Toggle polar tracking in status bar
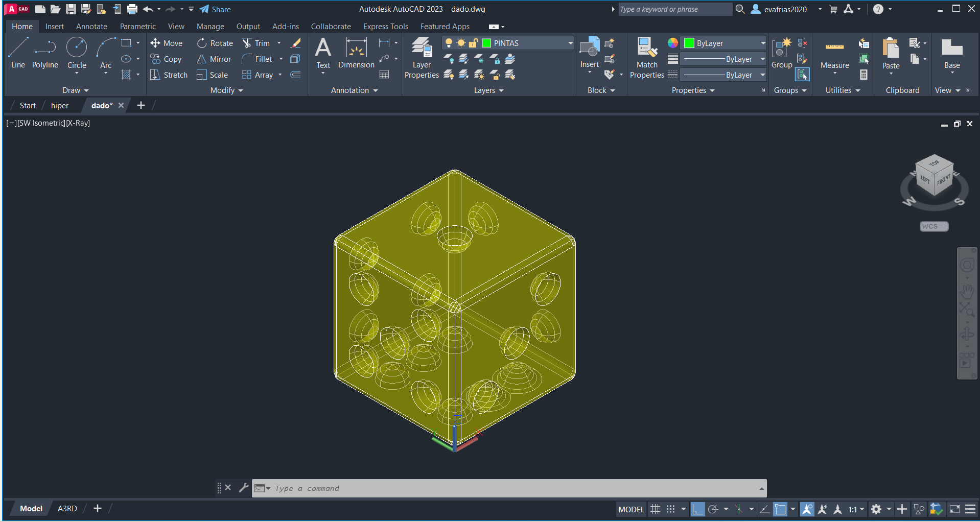 tap(713, 509)
